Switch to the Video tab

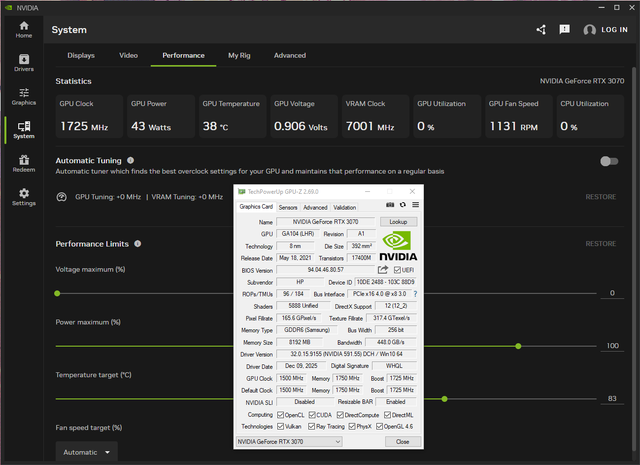[x=128, y=55]
